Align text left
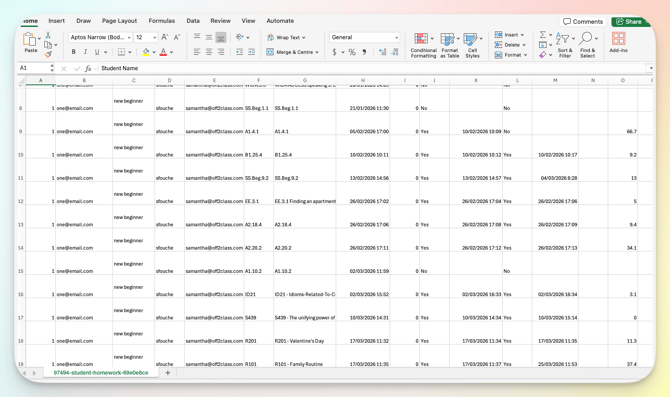670x397 pixels. (x=197, y=52)
